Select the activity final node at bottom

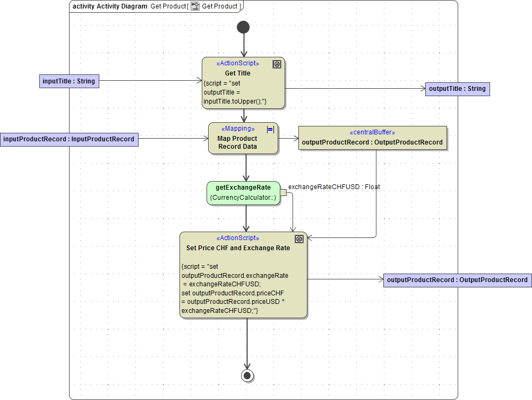pyautogui.click(x=246, y=376)
